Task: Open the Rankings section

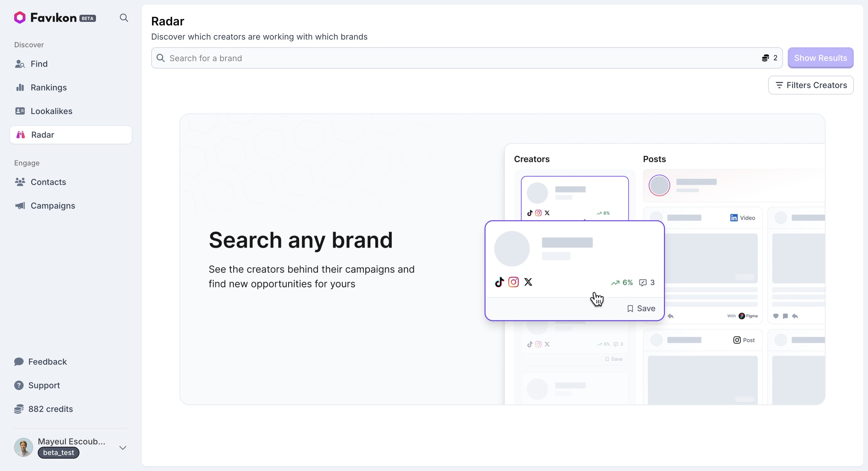Action: [x=48, y=88]
